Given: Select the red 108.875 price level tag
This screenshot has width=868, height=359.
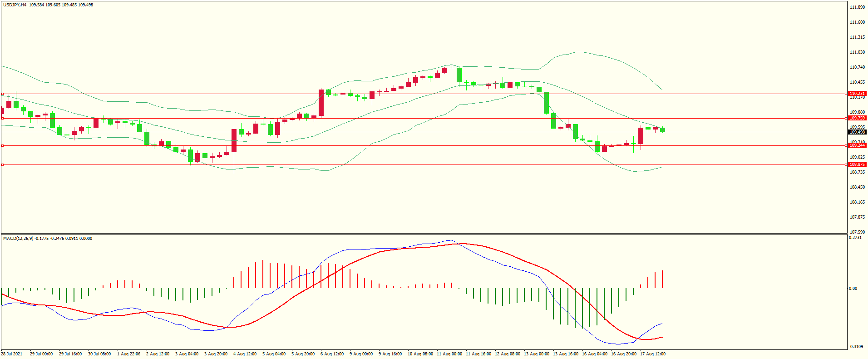Looking at the screenshot, I should [x=857, y=165].
